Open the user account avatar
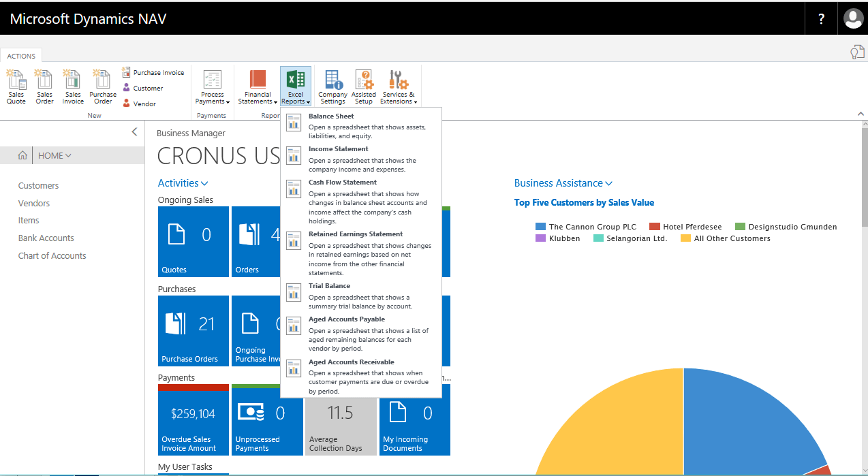This screenshot has height=476, width=868. click(x=853, y=18)
